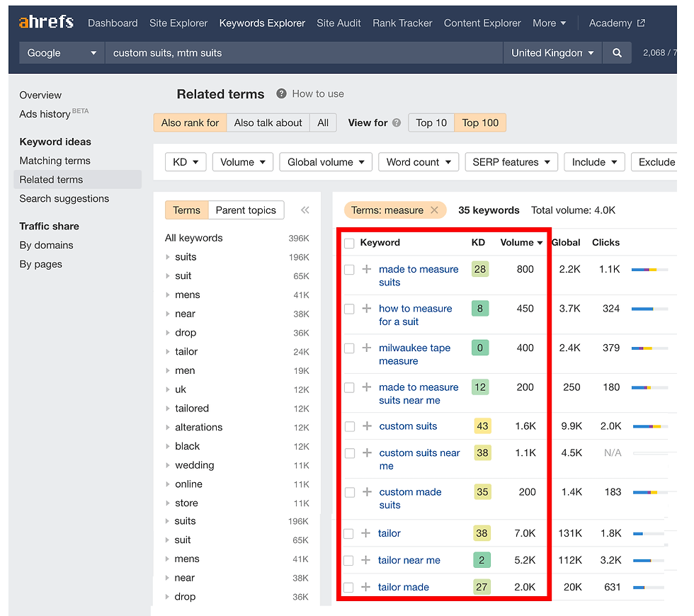Click clicks distribution bar for custom suits row
The height and width of the screenshot is (616, 694).
click(x=650, y=426)
